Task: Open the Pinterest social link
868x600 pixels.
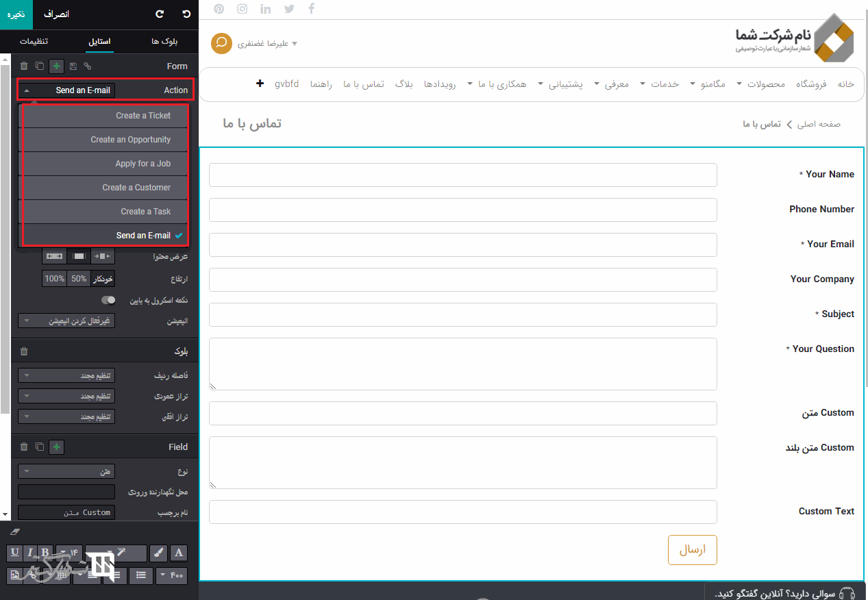Action: click(219, 9)
